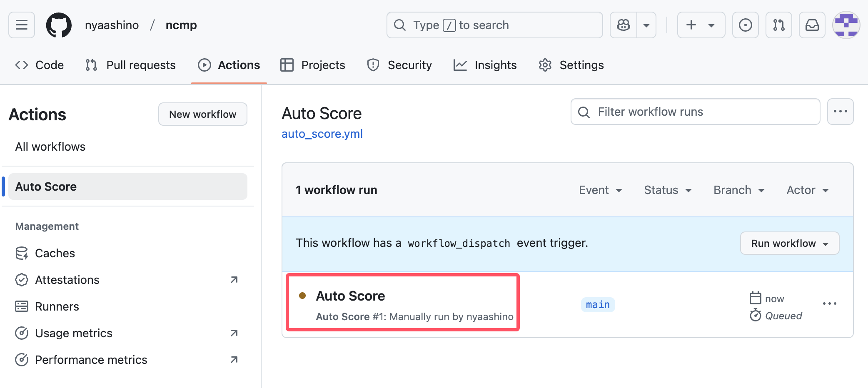Open the three-dot menu for the workflow run
The image size is (868, 388).
[829, 304]
